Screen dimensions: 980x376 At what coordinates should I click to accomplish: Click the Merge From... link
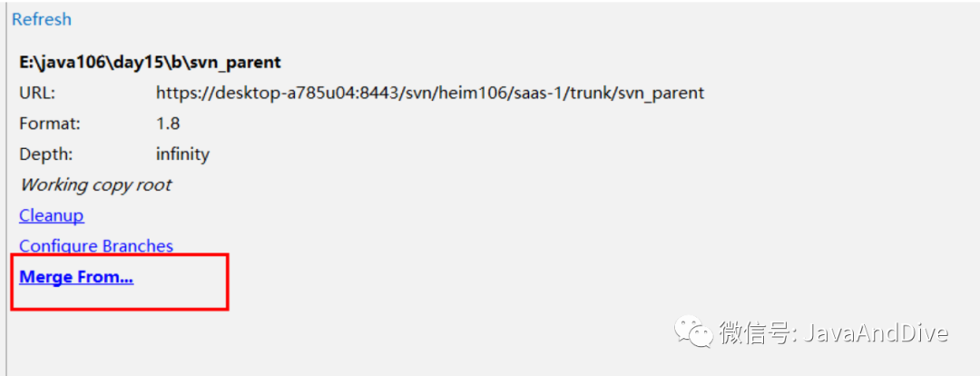click(x=76, y=277)
